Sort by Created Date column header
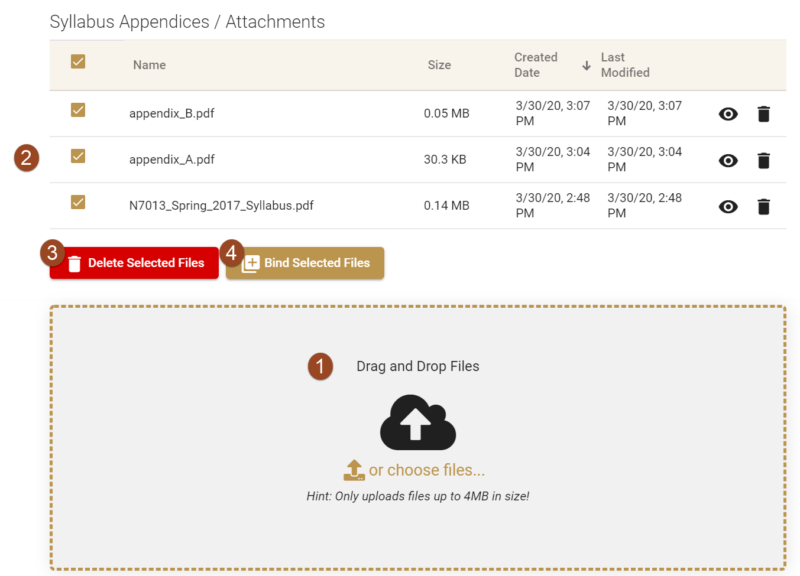Screen dimensions: 800x576 point(536,65)
